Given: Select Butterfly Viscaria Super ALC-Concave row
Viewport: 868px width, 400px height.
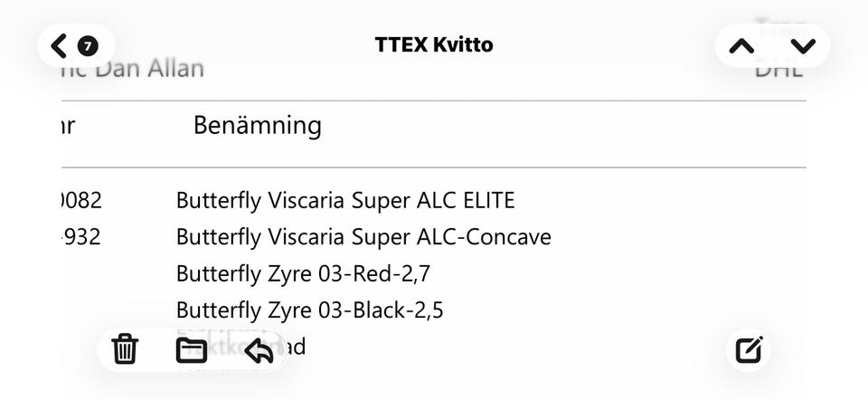Looking at the screenshot, I should click(x=363, y=237).
